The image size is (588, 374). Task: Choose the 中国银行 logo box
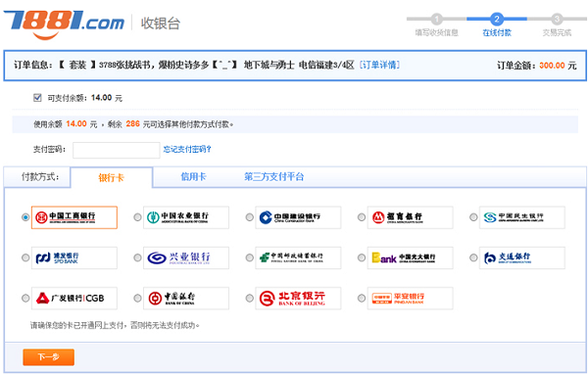[186, 299]
